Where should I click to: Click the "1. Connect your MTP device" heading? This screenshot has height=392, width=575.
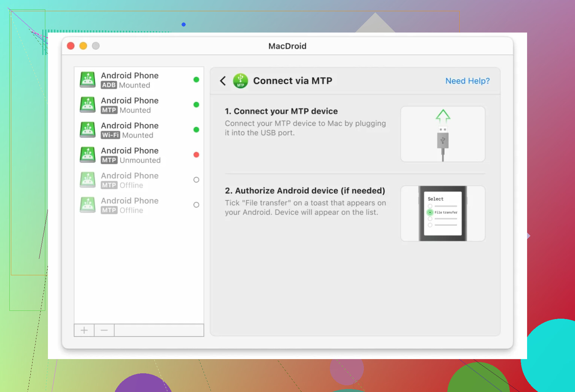click(281, 111)
